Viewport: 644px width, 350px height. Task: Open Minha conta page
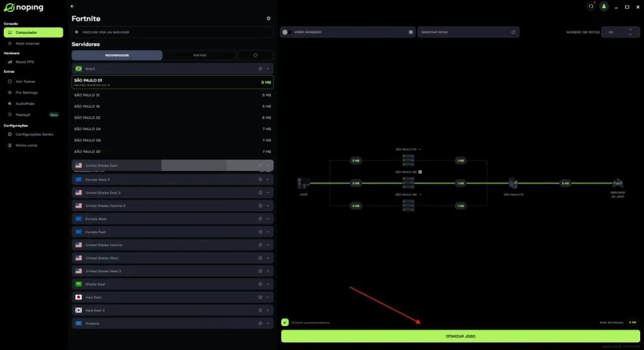point(26,146)
